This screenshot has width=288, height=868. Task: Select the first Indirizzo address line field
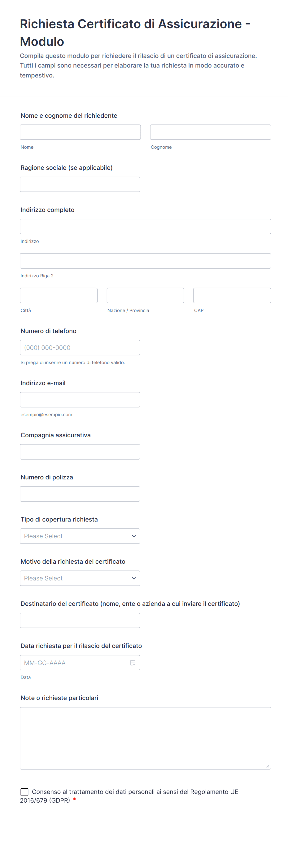pos(145,227)
